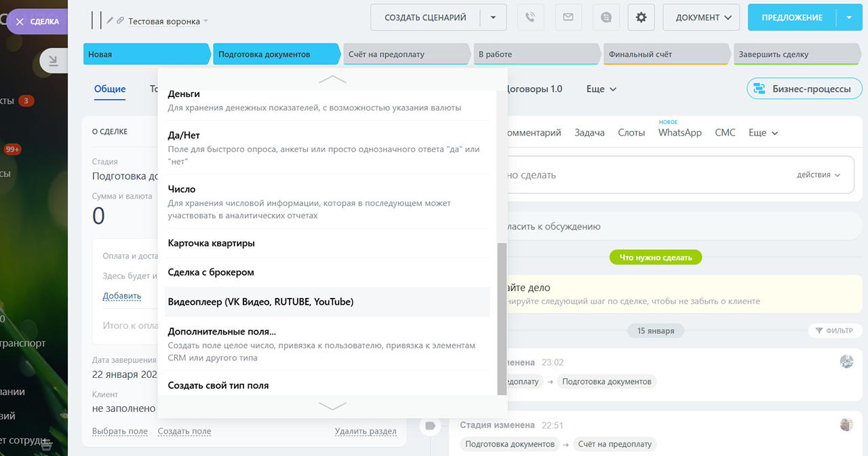
Task: Click the Добавить link
Action: tap(122, 296)
